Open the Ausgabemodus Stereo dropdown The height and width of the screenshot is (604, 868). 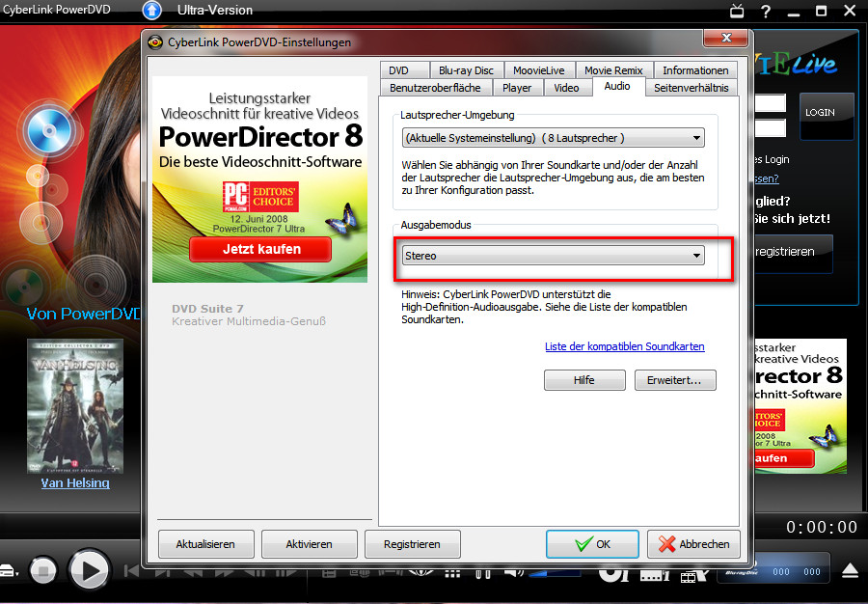point(553,256)
